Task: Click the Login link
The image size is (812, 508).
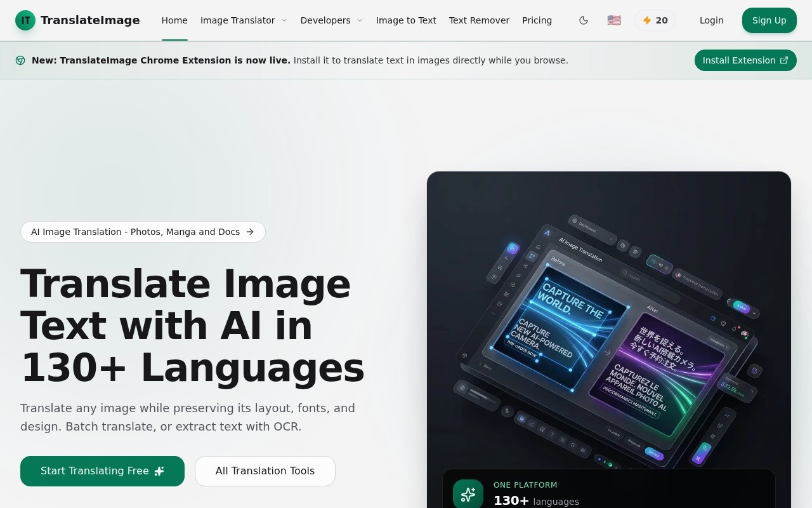Action: (x=712, y=20)
